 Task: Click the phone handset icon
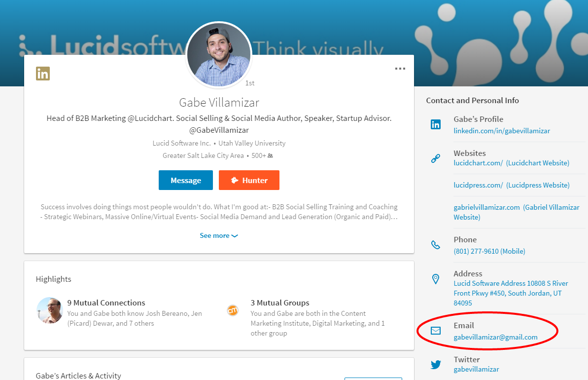click(435, 245)
